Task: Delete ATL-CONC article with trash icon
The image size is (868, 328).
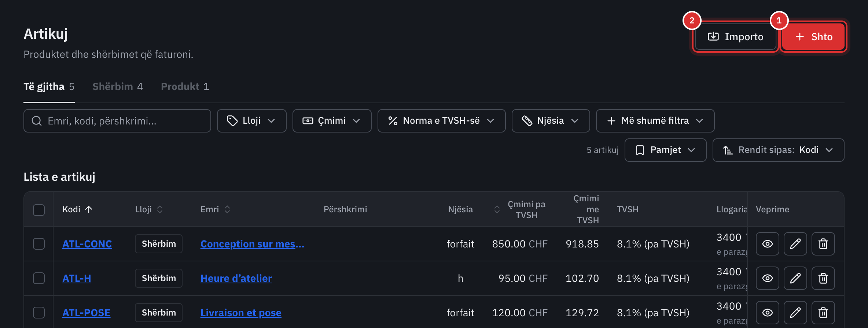Action: coord(823,244)
